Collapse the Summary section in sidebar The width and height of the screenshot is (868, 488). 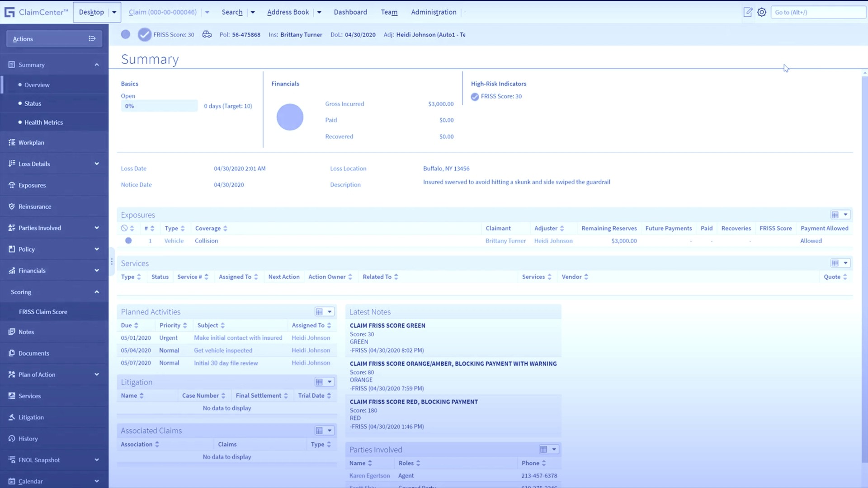click(x=96, y=65)
